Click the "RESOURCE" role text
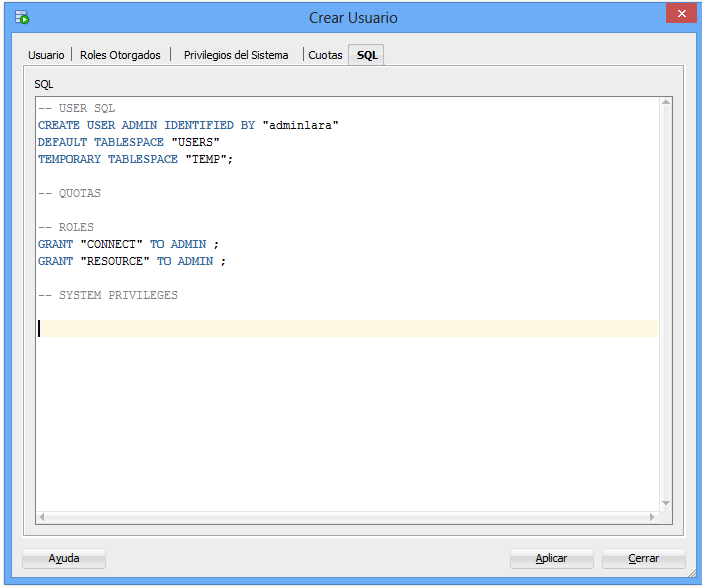 coord(115,261)
